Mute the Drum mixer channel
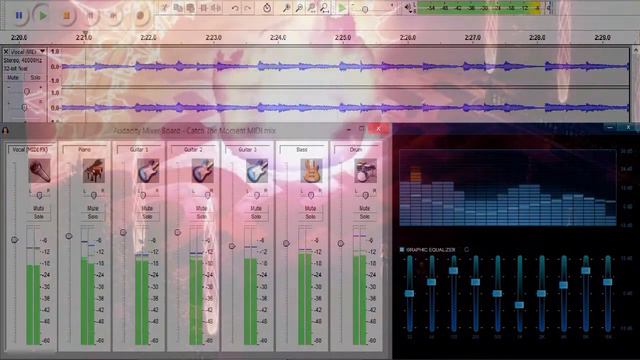Image resolution: width=640 pixels, height=360 pixels. coord(364,208)
